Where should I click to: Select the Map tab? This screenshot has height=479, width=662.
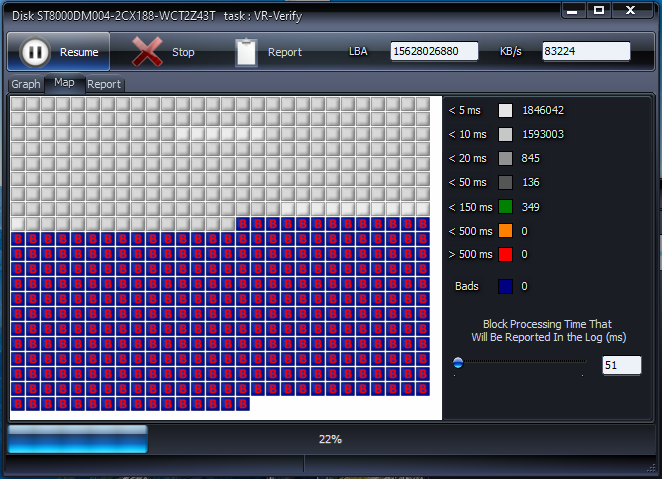point(64,82)
